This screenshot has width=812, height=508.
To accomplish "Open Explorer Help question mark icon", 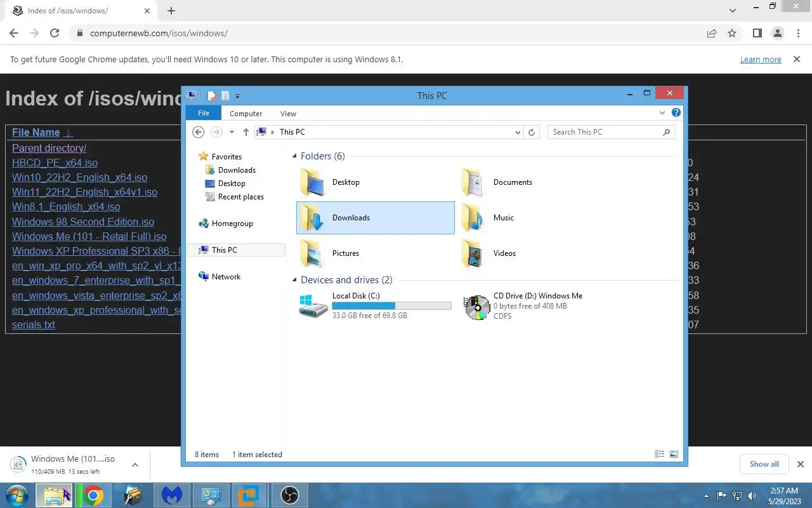I will click(x=676, y=113).
